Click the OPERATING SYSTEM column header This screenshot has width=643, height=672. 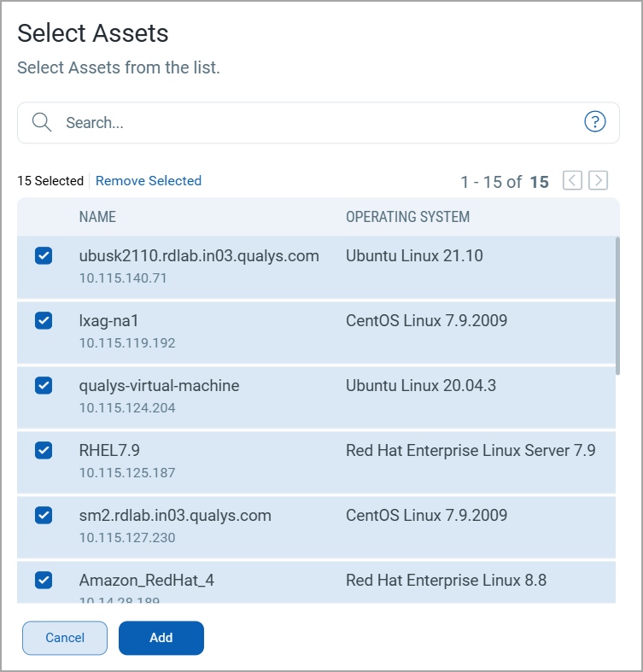(407, 217)
